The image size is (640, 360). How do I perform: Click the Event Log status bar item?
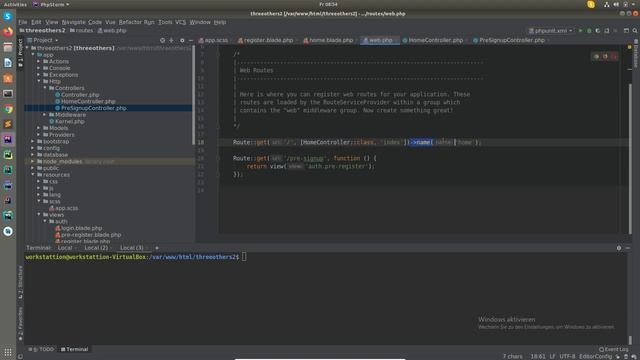tap(613, 349)
